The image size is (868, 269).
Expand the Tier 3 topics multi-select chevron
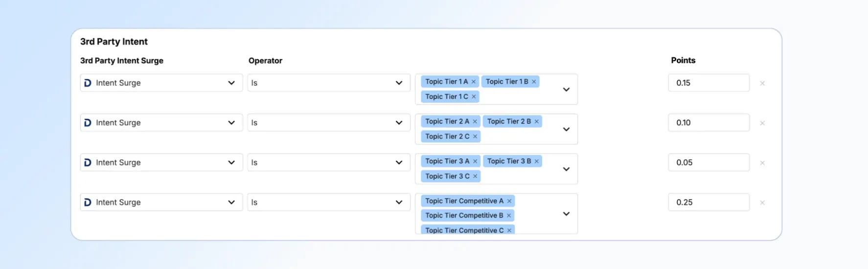pos(566,169)
